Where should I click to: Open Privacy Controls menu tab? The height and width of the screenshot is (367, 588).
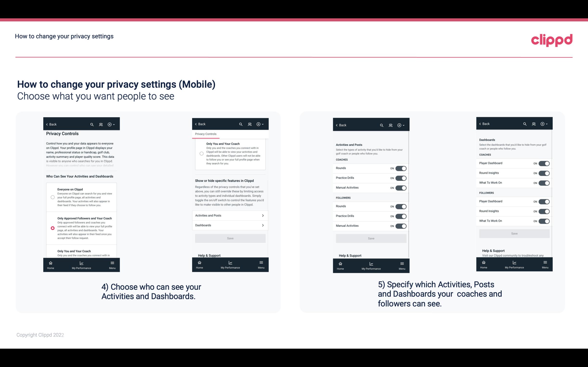(206, 134)
